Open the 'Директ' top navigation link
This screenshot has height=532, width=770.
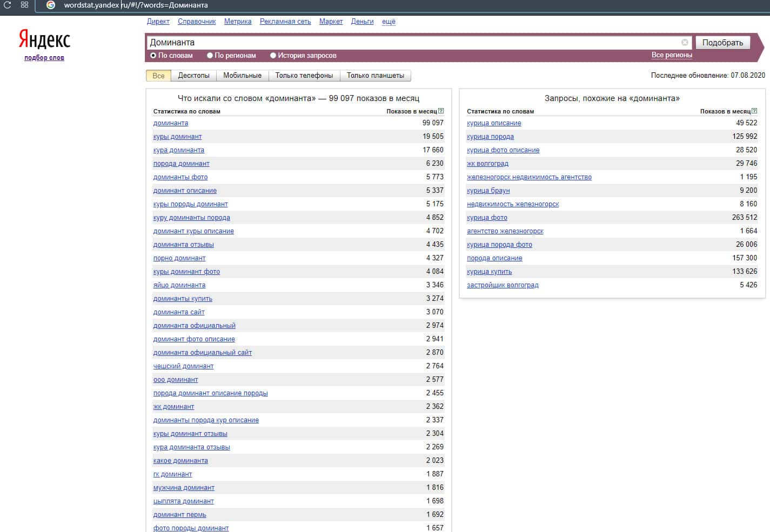point(158,22)
